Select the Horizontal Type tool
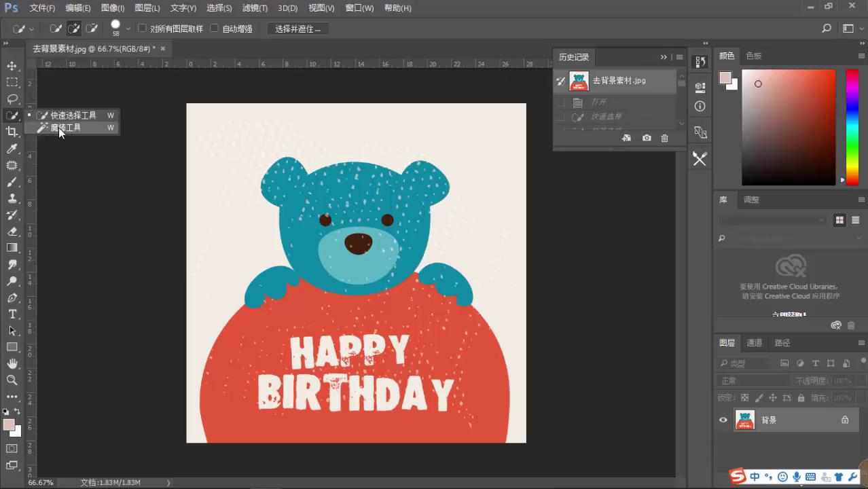This screenshot has width=868, height=489. pos(12,314)
